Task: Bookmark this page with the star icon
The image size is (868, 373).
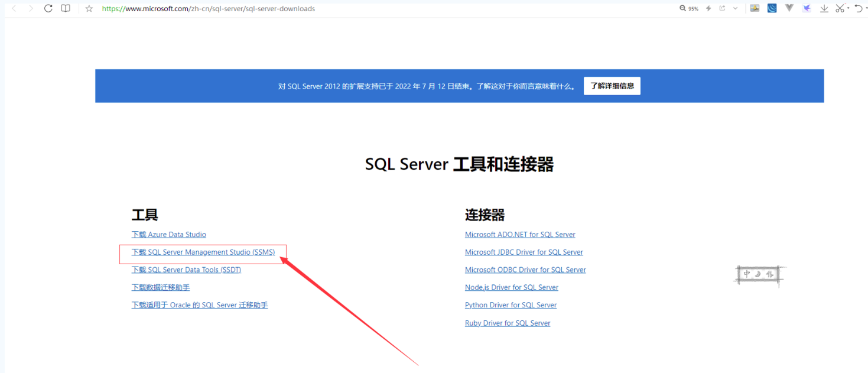Action: [x=89, y=9]
